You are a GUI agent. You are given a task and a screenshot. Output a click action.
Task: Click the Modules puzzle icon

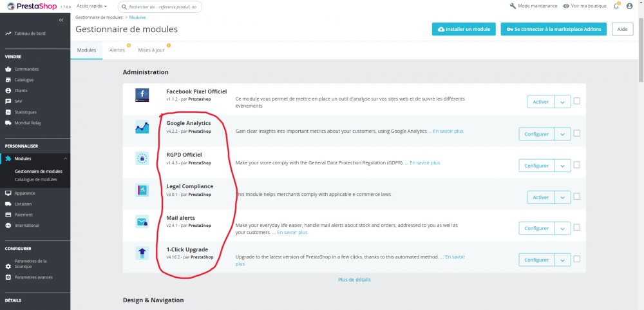point(8,159)
